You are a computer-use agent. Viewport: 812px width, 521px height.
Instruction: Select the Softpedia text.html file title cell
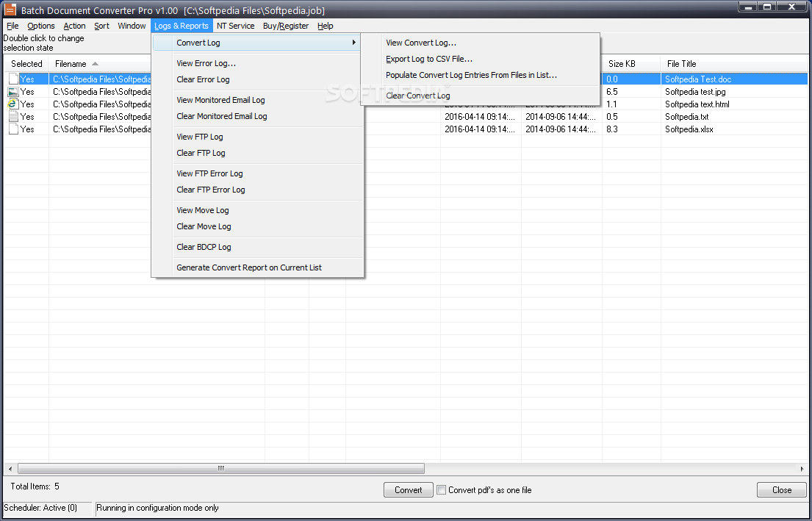(697, 104)
